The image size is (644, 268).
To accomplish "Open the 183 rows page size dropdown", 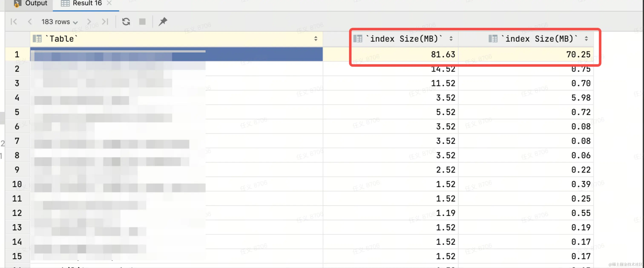I will click(x=59, y=22).
